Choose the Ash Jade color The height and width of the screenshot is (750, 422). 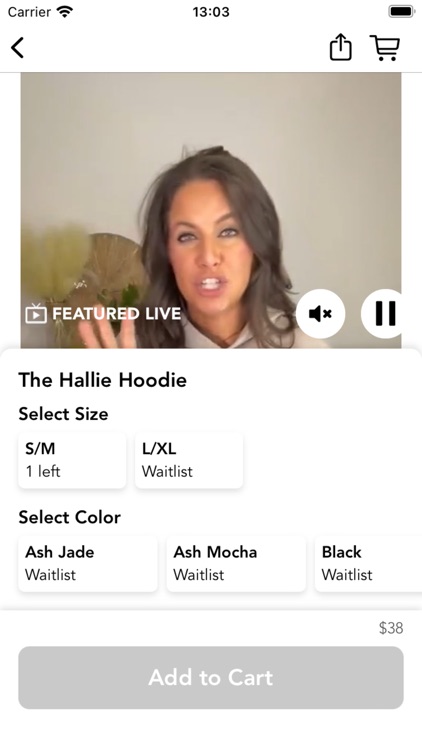pos(88,563)
